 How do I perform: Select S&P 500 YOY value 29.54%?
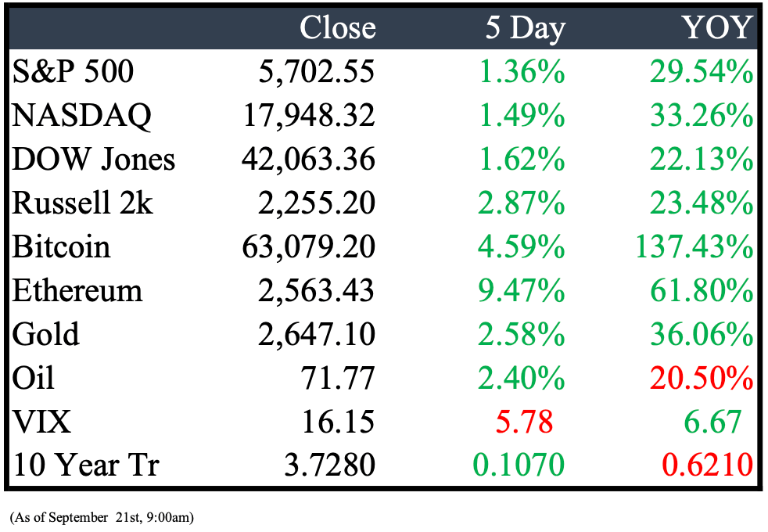(702, 71)
